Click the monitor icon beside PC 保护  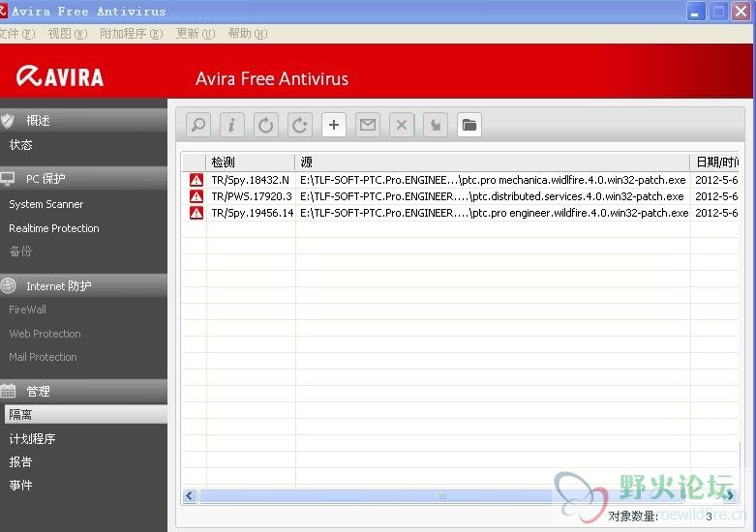click(x=7, y=179)
